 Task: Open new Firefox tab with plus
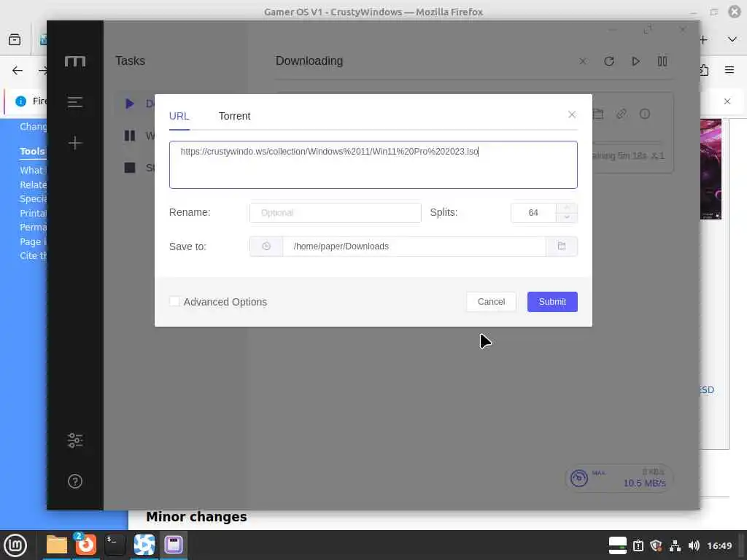(704, 40)
